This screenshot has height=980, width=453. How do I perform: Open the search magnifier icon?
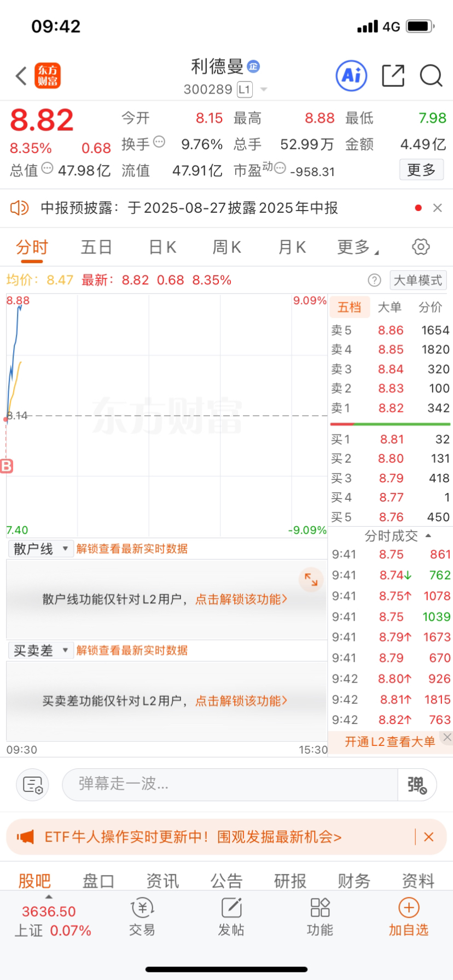tap(431, 75)
